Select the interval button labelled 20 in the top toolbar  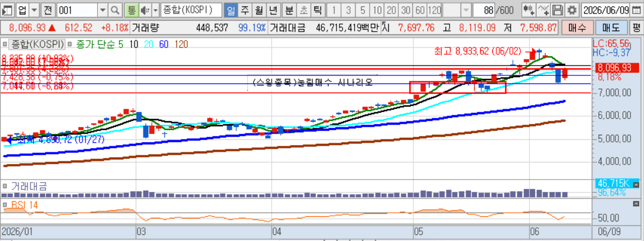pyautogui.click(x=392, y=10)
